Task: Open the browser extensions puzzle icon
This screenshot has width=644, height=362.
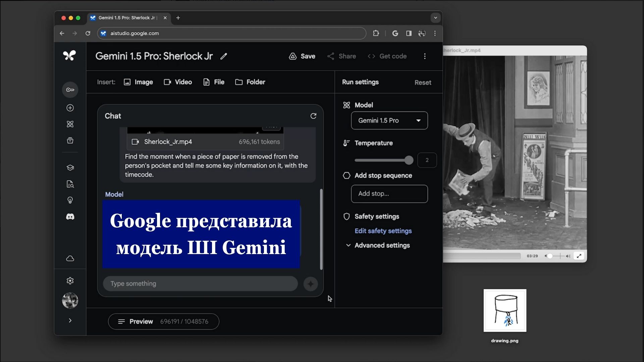Action: tap(376, 33)
